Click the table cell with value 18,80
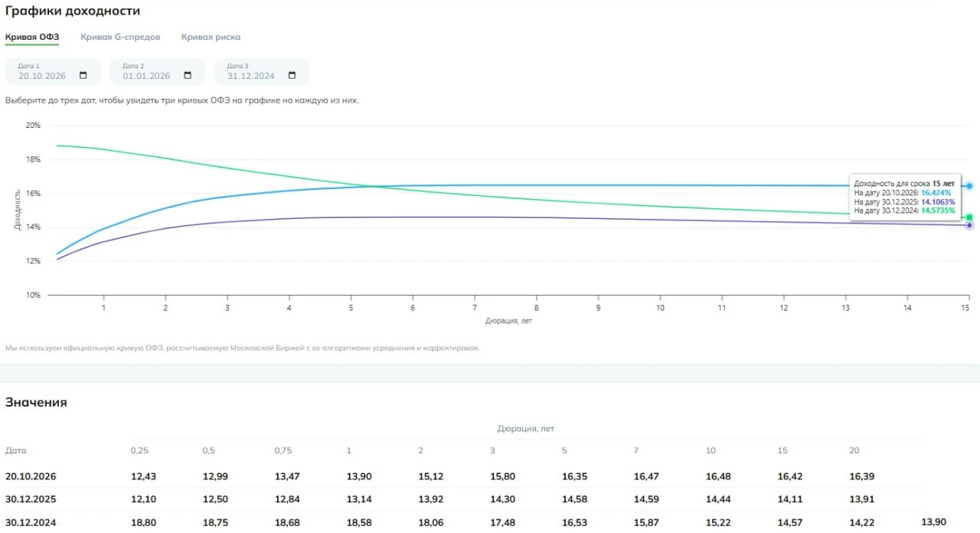 click(143, 522)
